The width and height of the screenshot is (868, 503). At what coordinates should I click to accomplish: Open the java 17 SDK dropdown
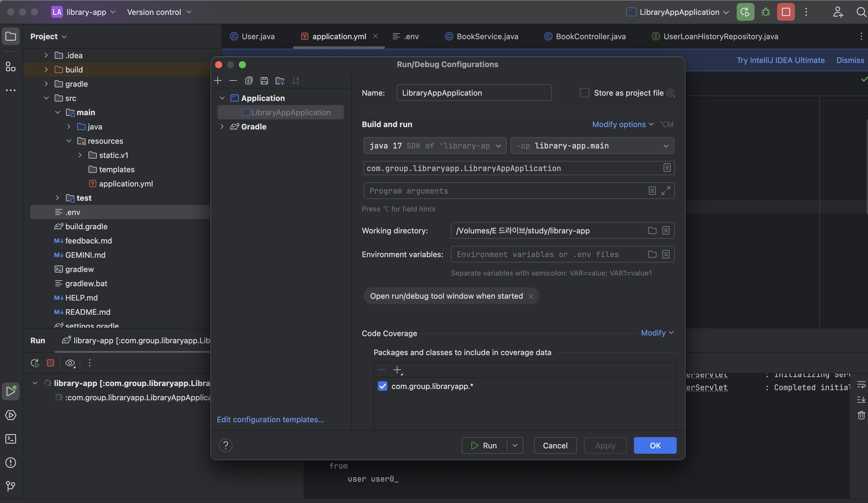(435, 145)
